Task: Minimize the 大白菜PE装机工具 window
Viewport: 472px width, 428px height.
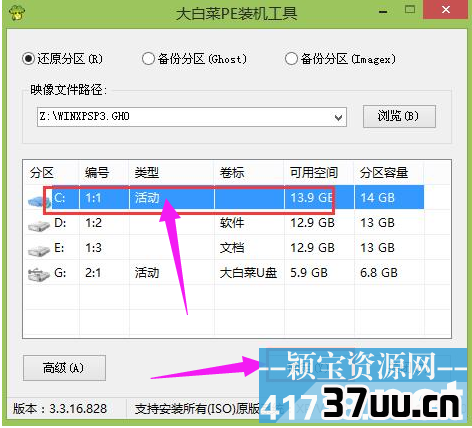Action: coord(383,12)
